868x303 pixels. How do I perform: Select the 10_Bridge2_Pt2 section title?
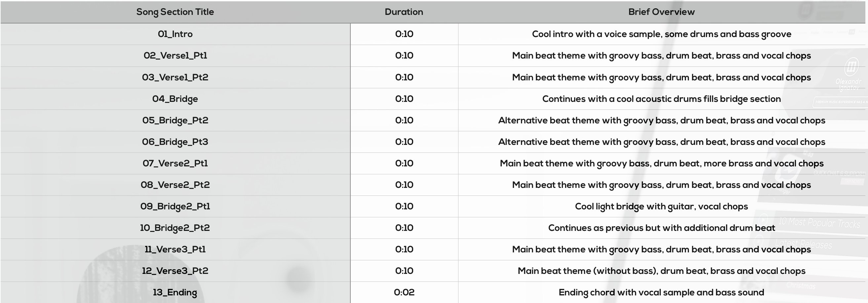point(175,228)
